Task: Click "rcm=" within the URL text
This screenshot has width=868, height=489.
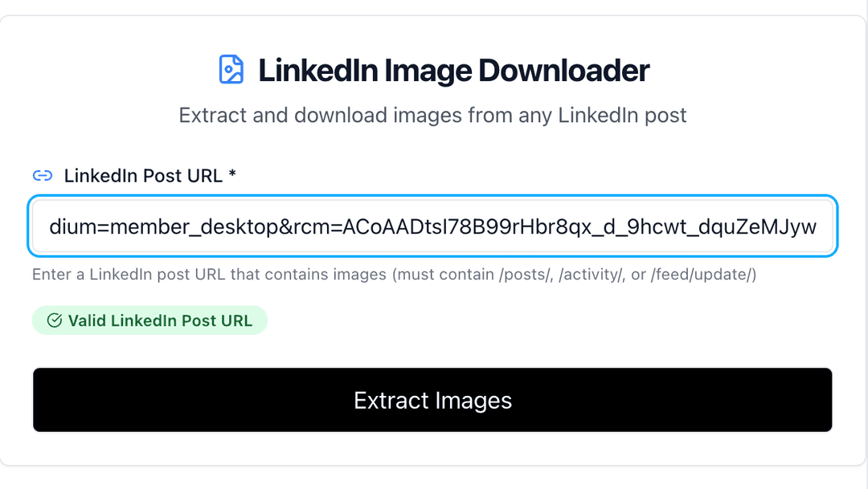Action: pyautogui.click(x=316, y=226)
